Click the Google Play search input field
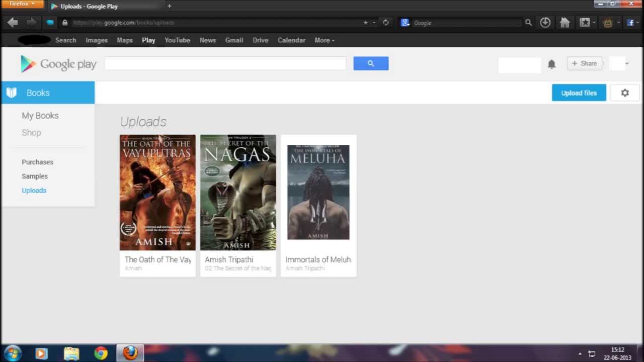 225,63
